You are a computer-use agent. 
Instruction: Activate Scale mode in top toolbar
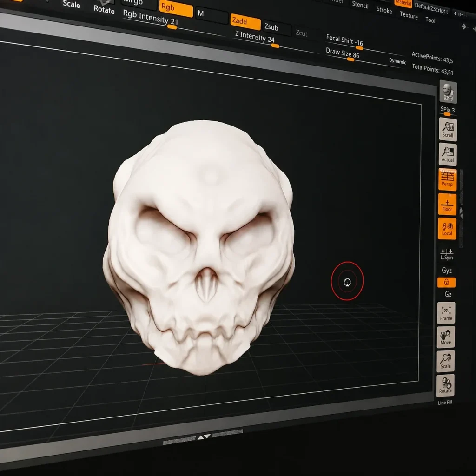pos(71,4)
